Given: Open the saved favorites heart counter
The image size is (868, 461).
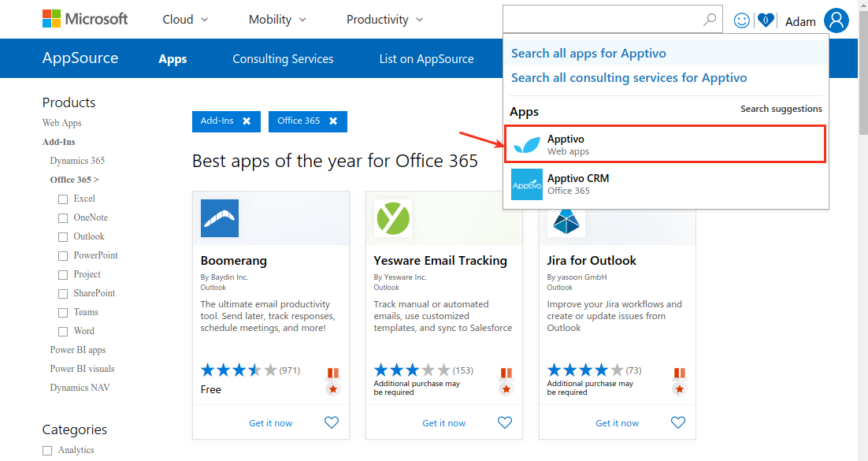Looking at the screenshot, I should (766, 20).
